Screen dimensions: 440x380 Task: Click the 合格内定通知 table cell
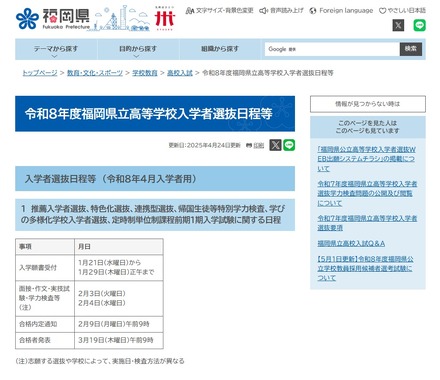coord(45,324)
